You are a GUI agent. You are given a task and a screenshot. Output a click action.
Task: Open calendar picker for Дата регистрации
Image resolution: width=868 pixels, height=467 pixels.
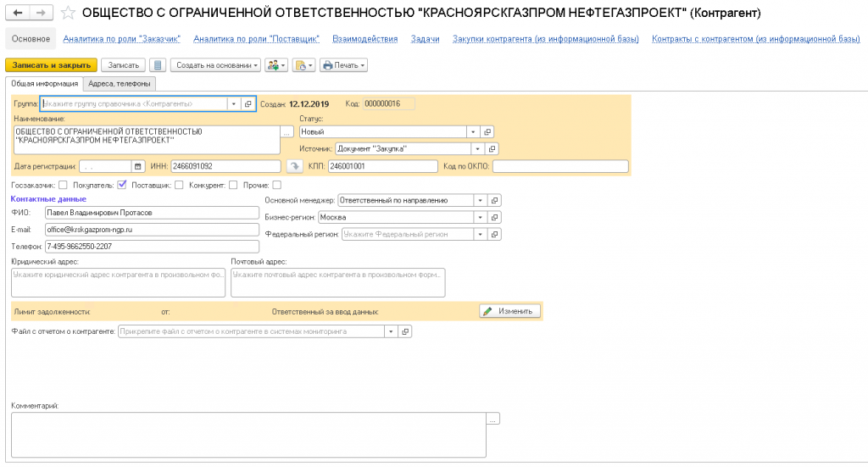138,166
